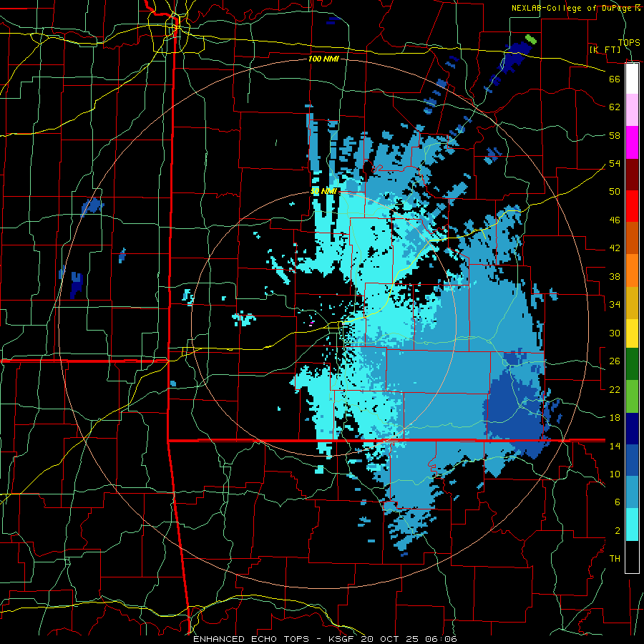Click the 'KSGF' station identifier

coord(342,639)
